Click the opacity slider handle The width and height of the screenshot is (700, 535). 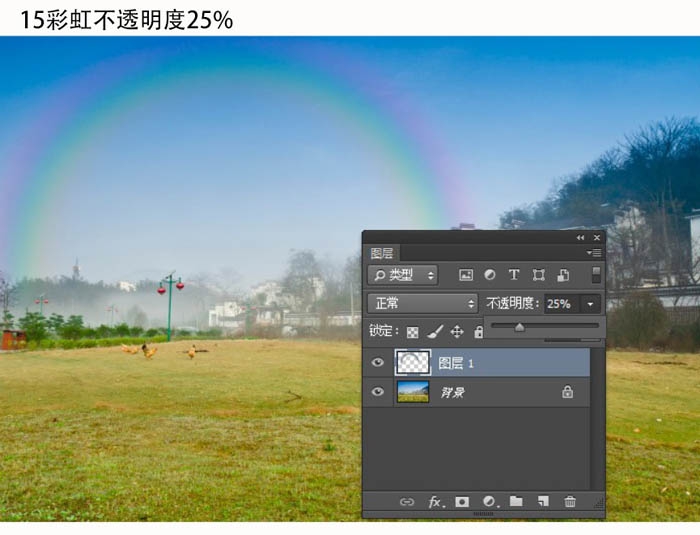point(519,328)
